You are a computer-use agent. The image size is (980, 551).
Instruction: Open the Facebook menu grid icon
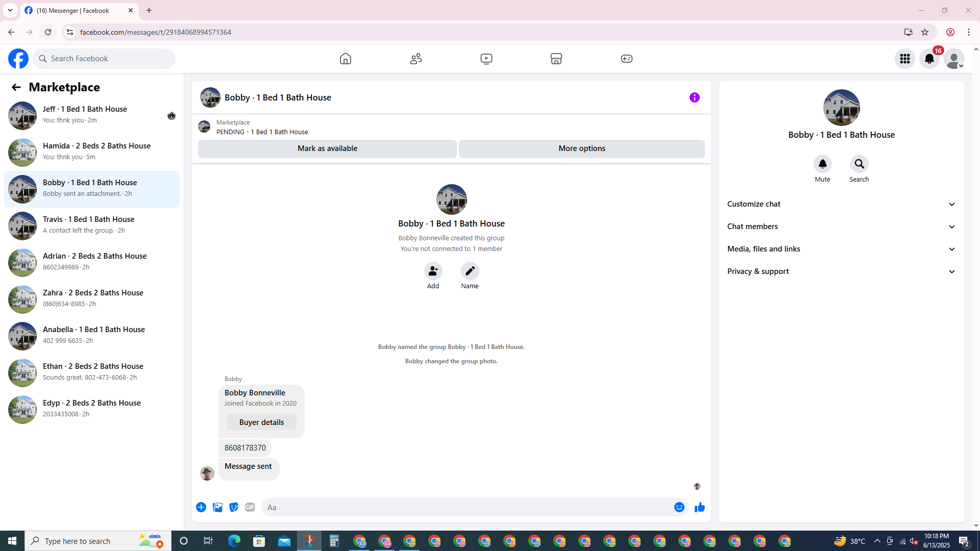coord(905,59)
